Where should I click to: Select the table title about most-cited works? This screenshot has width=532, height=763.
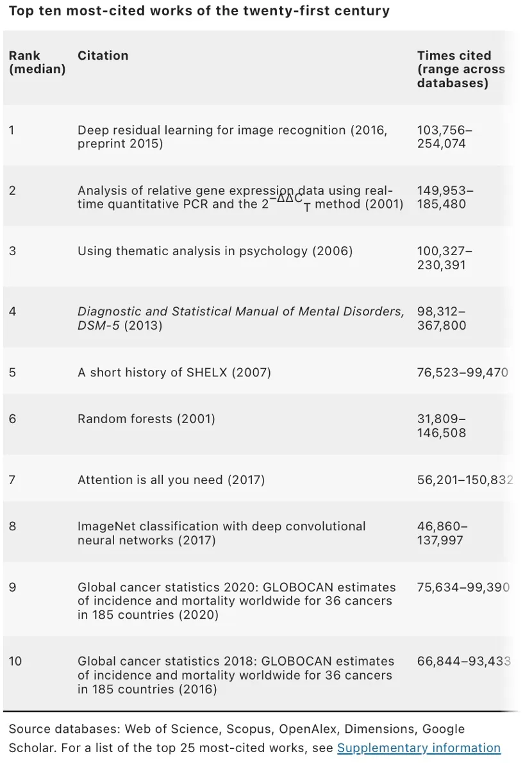click(199, 12)
